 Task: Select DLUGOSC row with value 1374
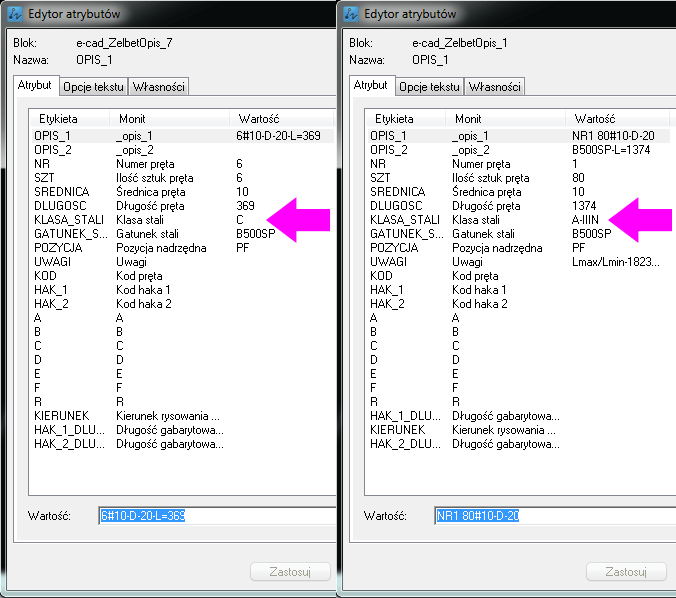coord(519,206)
